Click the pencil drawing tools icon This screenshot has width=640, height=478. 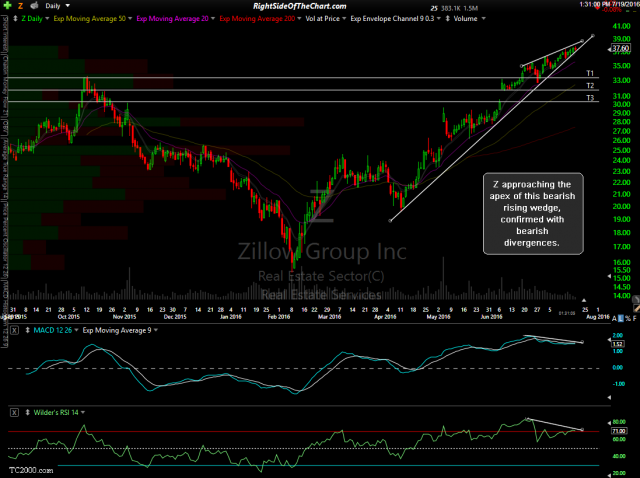coord(636,309)
